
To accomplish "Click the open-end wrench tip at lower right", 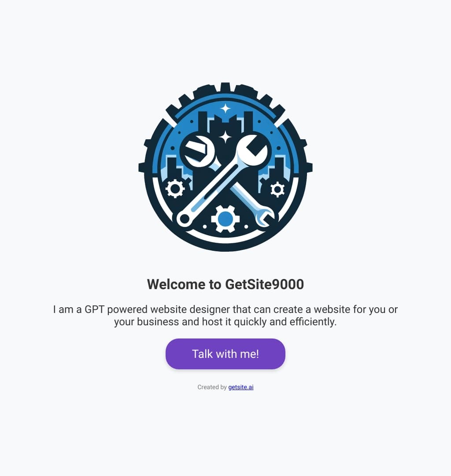I will pos(265,216).
